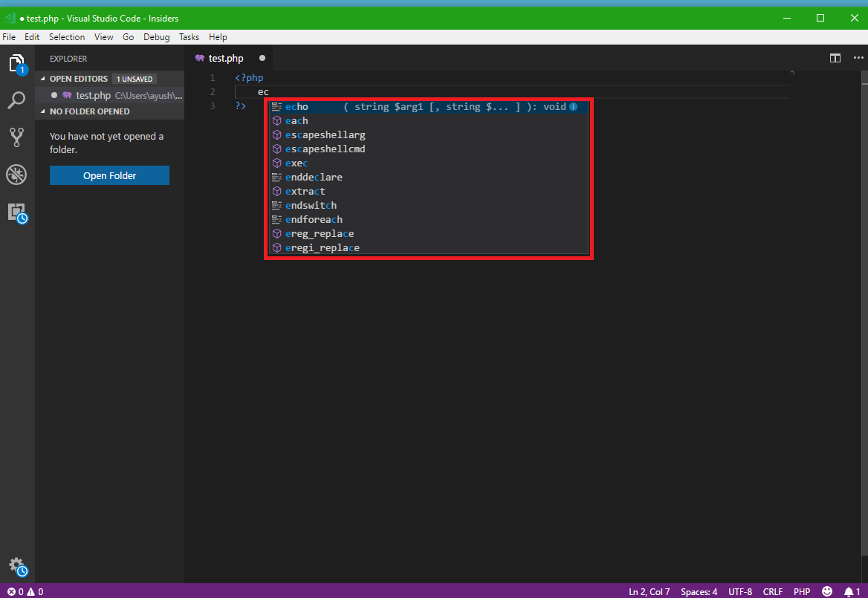Click the Split Editor icon

[x=835, y=58]
